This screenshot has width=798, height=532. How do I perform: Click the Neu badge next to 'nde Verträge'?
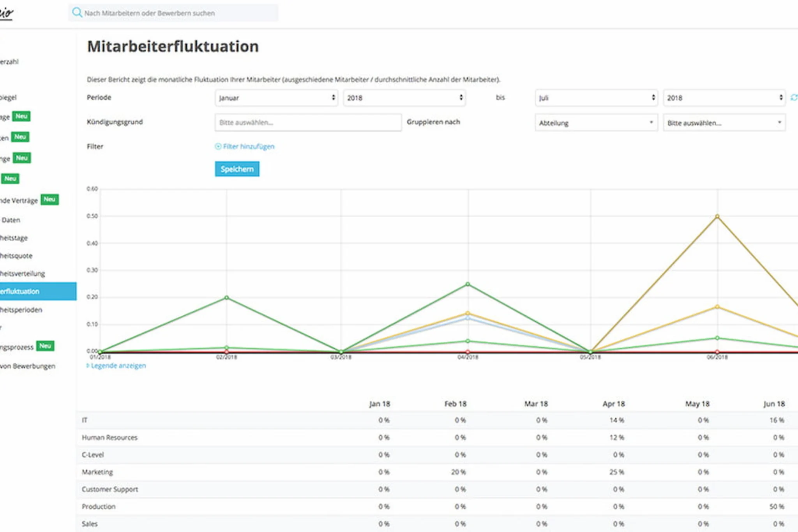[49, 200]
